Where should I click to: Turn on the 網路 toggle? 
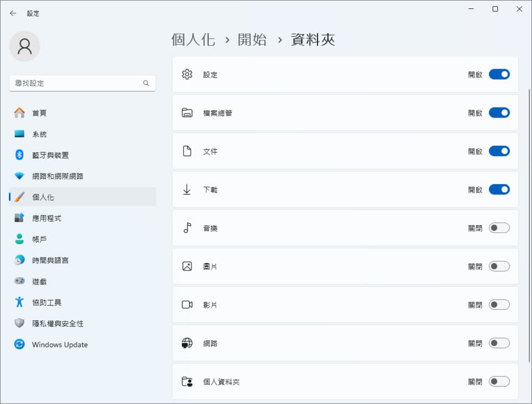coord(499,343)
